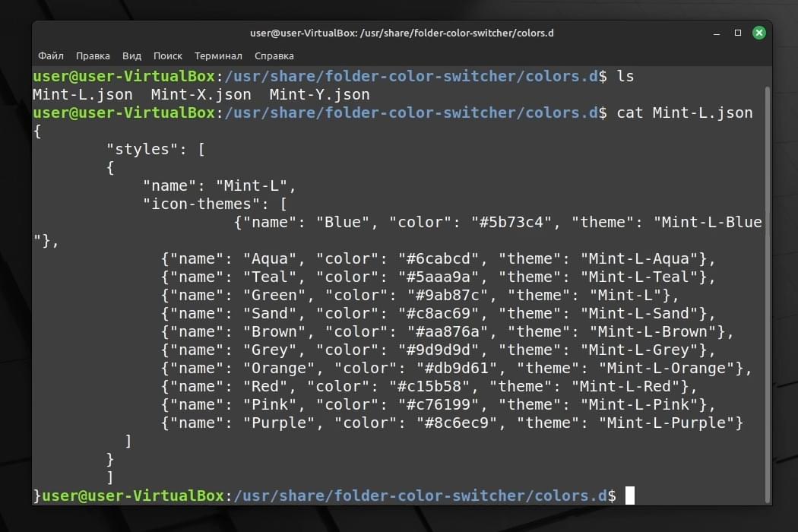Click the terminal vertical scrollbar
The width and height of the screenshot is (798, 532).
[x=768, y=294]
